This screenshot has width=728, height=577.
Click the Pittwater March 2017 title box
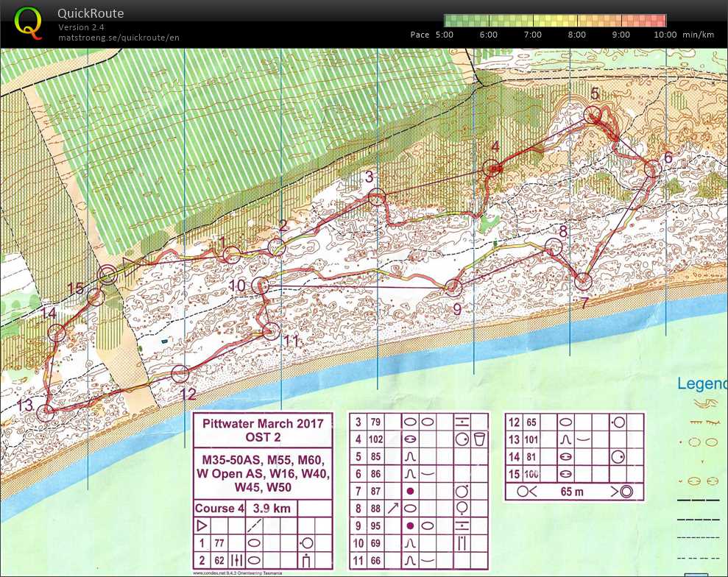264,431
